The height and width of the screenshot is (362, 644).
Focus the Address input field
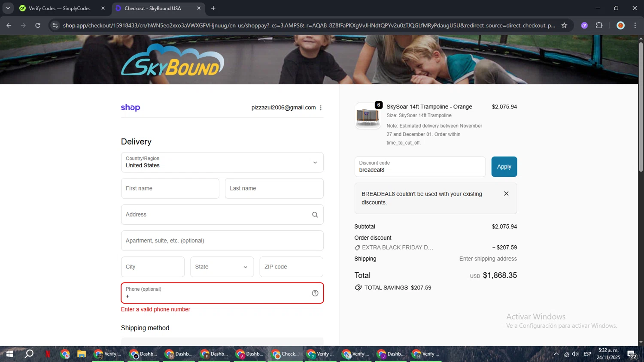(222, 215)
